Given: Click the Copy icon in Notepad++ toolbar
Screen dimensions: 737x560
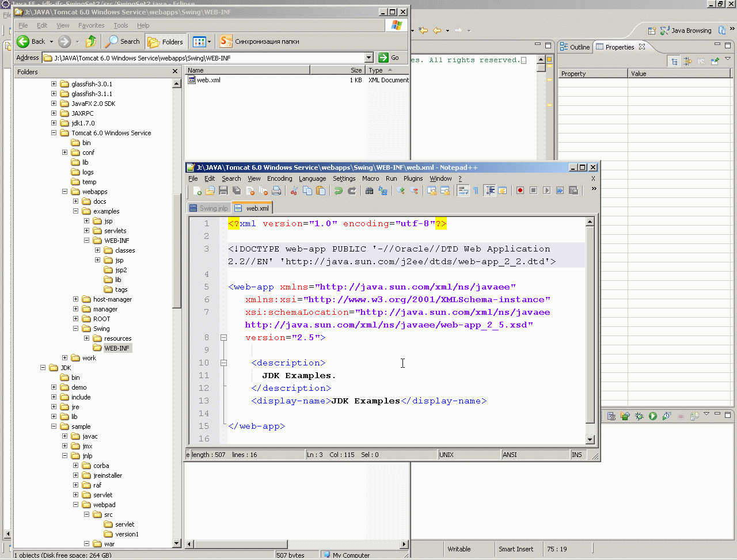Looking at the screenshot, I should 307,191.
